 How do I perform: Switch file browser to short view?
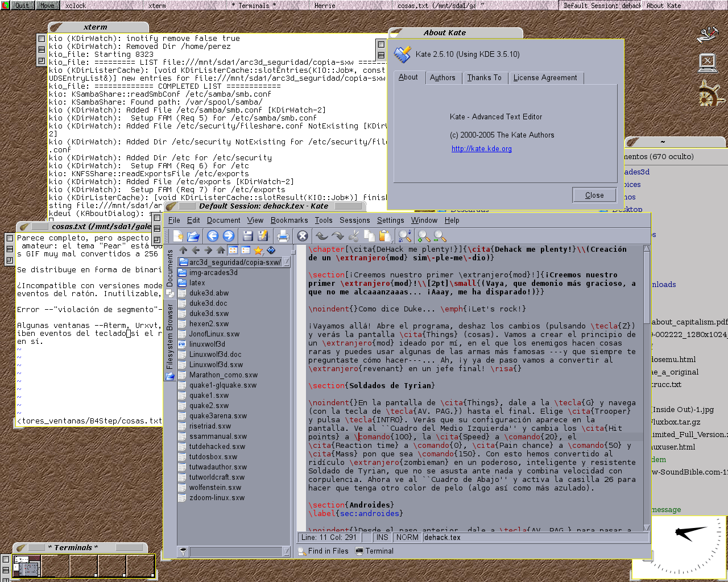pyautogui.click(x=233, y=250)
